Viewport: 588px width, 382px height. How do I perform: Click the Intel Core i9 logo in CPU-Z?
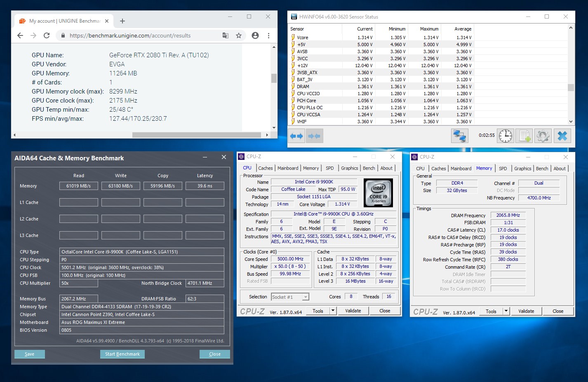(378, 193)
